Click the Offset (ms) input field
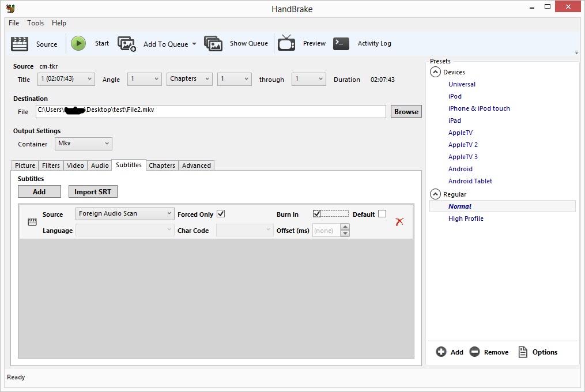This screenshot has height=392, width=585. click(x=326, y=231)
